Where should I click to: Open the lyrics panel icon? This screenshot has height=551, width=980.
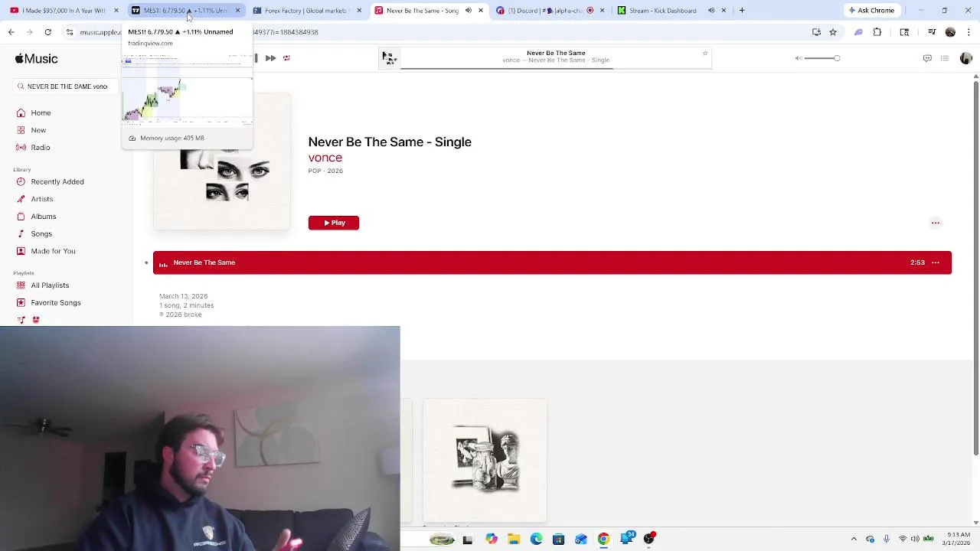click(927, 58)
